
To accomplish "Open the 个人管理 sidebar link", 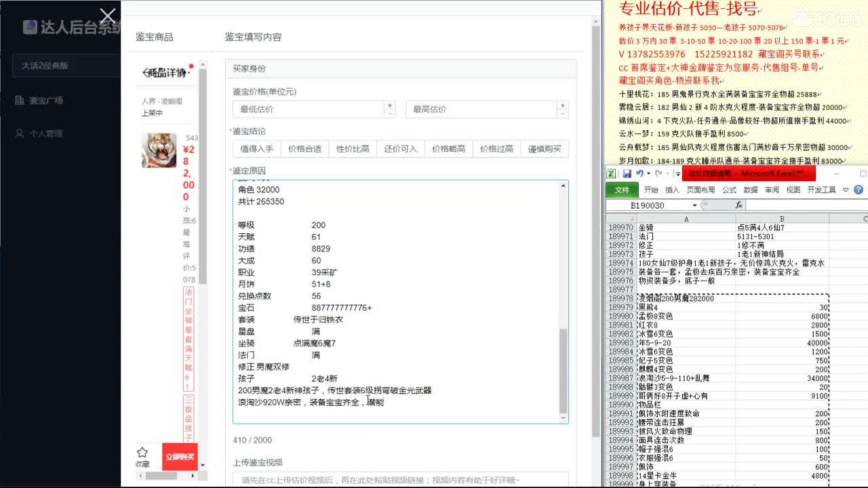I will pyautogui.click(x=46, y=134).
